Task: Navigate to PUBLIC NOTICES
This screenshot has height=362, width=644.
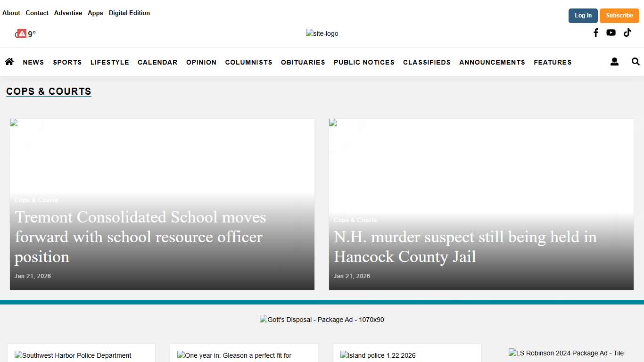Action: [364, 62]
